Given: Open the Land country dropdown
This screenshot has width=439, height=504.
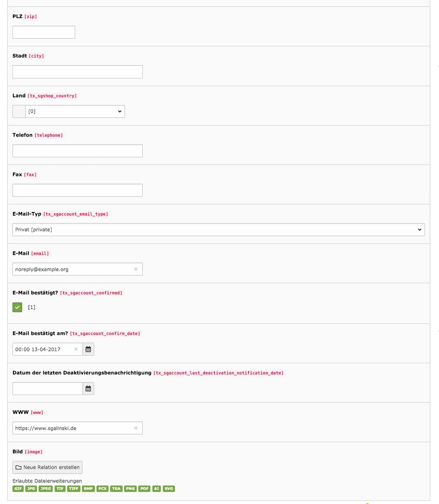Looking at the screenshot, I should (x=75, y=111).
